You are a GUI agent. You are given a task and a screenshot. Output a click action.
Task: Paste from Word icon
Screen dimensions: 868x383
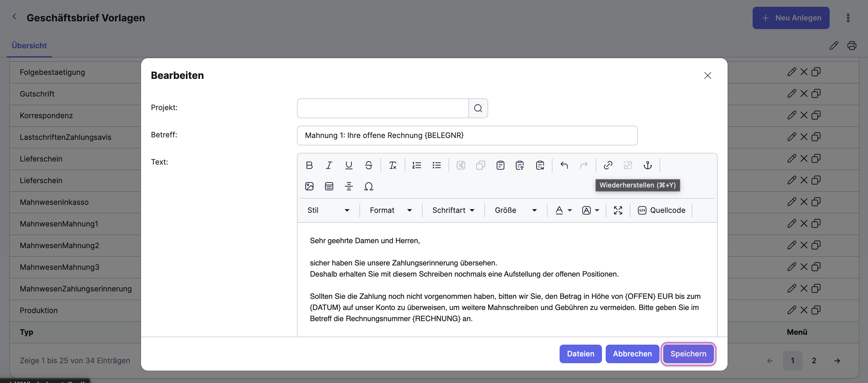pyautogui.click(x=540, y=165)
